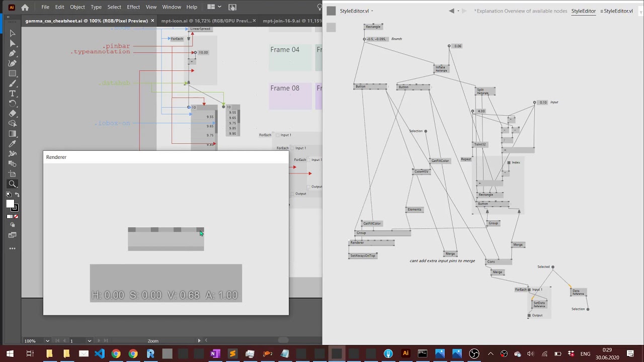Show hidden system tray icons

click(x=491, y=354)
